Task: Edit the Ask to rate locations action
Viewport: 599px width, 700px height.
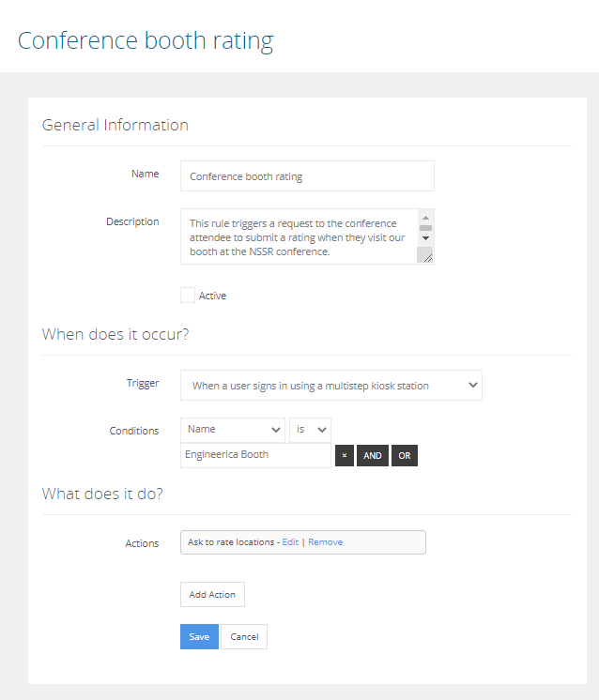Action: point(290,542)
